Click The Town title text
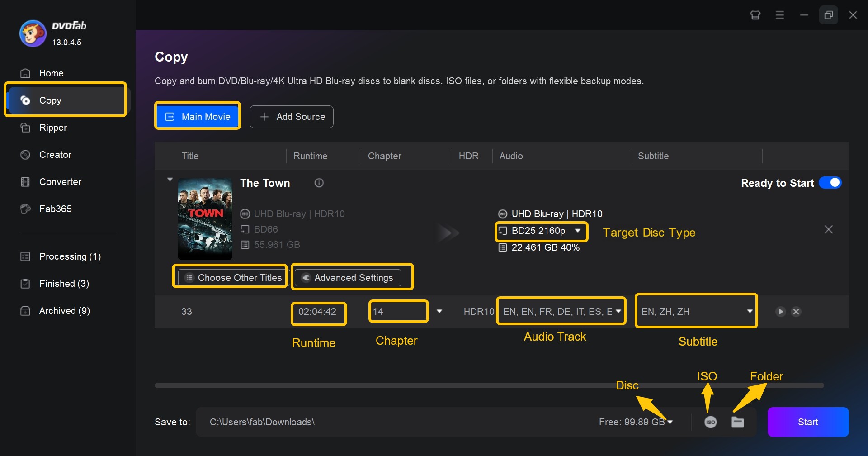The height and width of the screenshot is (456, 868). pyautogui.click(x=265, y=183)
